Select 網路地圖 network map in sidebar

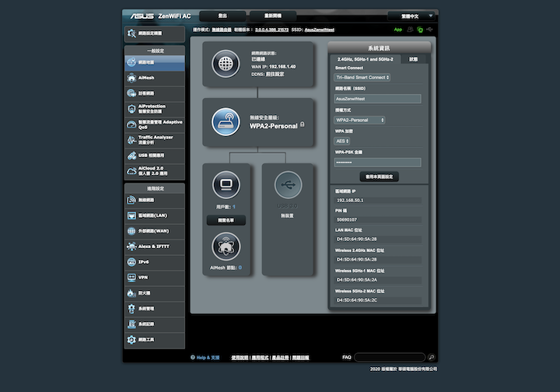[x=155, y=62]
